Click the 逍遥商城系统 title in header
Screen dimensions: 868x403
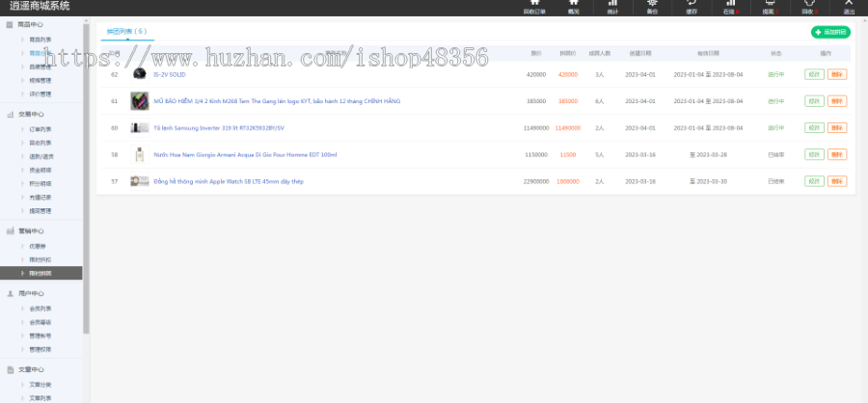click(x=40, y=7)
